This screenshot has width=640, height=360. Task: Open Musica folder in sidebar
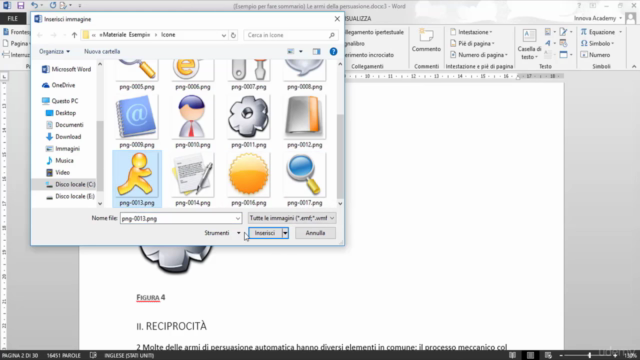coord(60,160)
